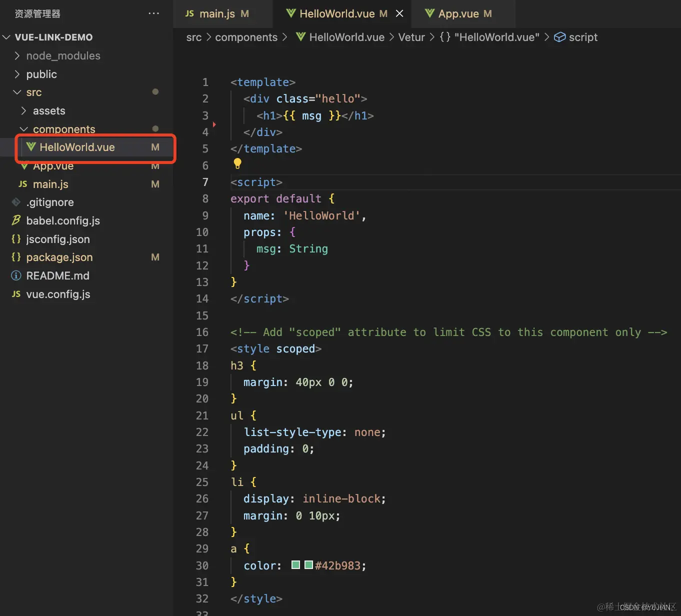Click the Babel icon beside babel.config.js
681x616 pixels.
pos(16,220)
